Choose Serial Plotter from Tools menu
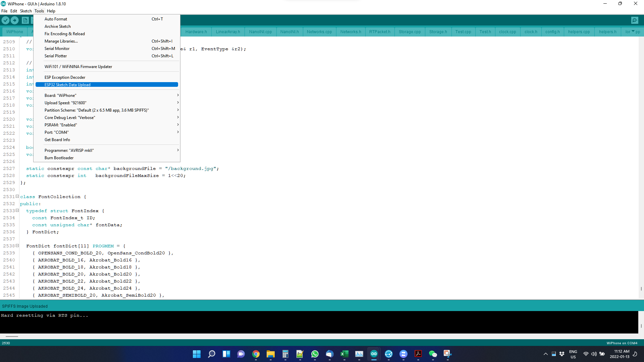644x362 pixels. tap(56, 56)
